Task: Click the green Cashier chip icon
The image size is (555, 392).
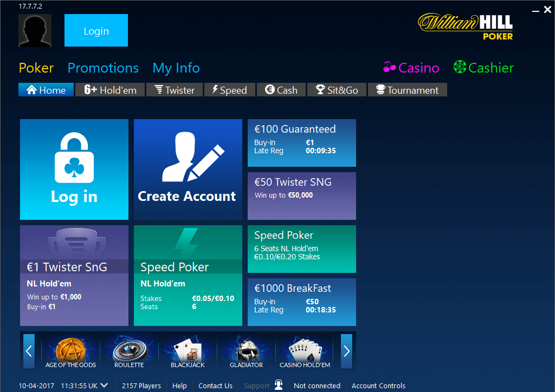Action: 460,67
